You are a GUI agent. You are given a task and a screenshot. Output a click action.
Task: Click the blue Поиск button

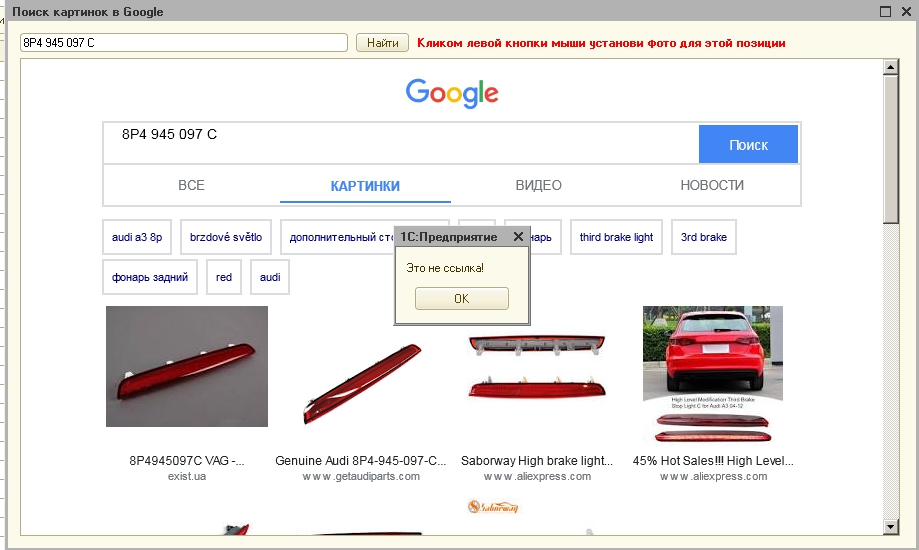click(748, 144)
